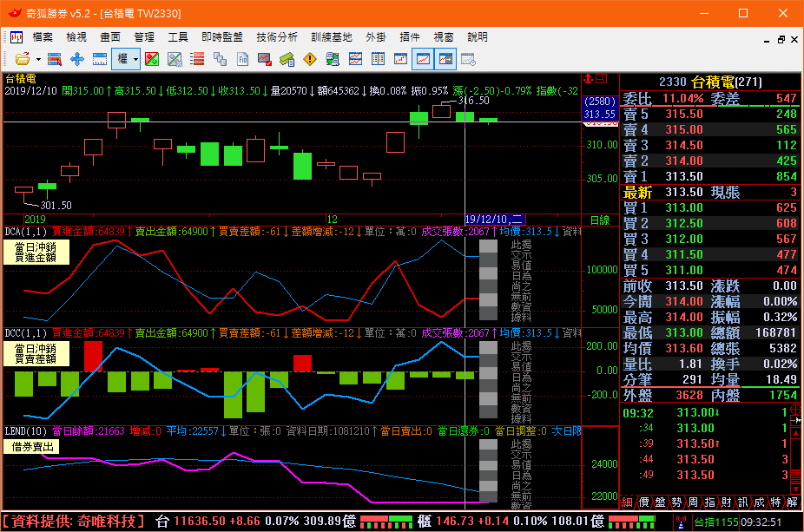Click the 買 1 price 313.00
The height and width of the screenshot is (532, 804).
pyautogui.click(x=684, y=207)
